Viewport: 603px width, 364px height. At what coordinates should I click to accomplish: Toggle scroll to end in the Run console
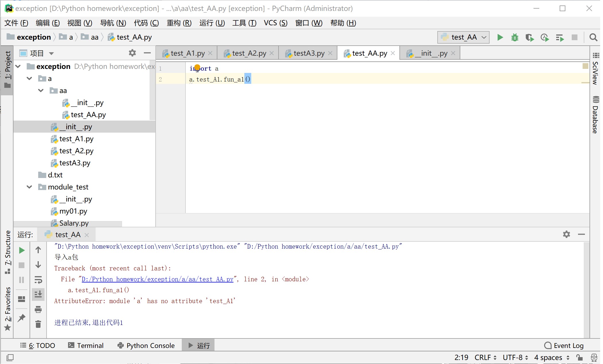[x=38, y=294]
